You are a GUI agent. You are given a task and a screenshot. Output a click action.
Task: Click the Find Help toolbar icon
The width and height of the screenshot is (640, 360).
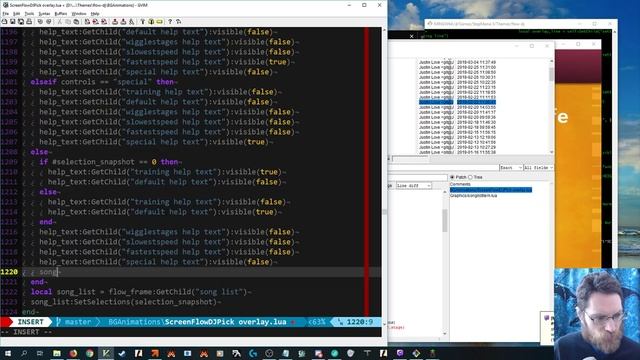click(178, 22)
